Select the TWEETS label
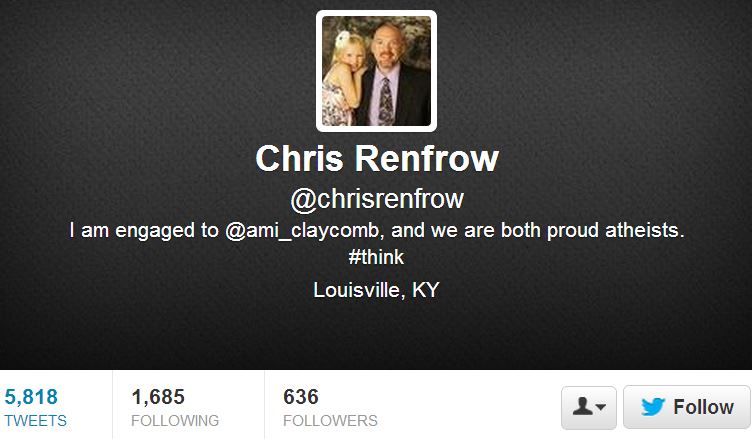752x439 pixels. click(x=35, y=421)
